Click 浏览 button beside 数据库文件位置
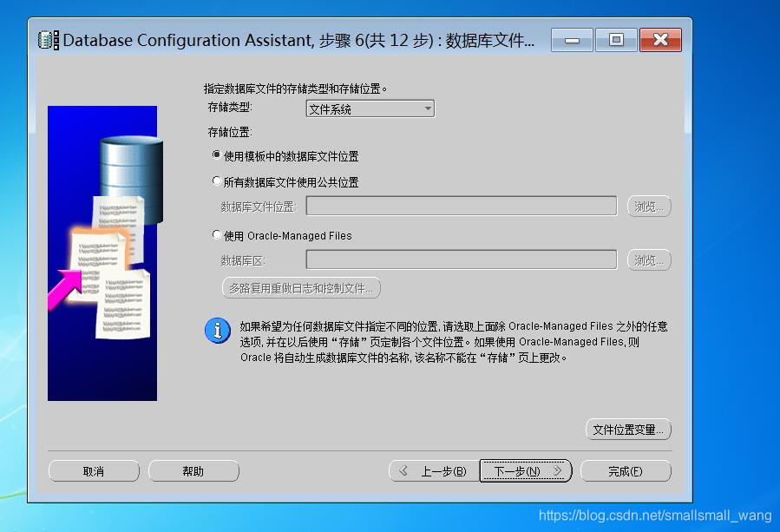Viewport: 780px width, 532px height. pos(649,206)
